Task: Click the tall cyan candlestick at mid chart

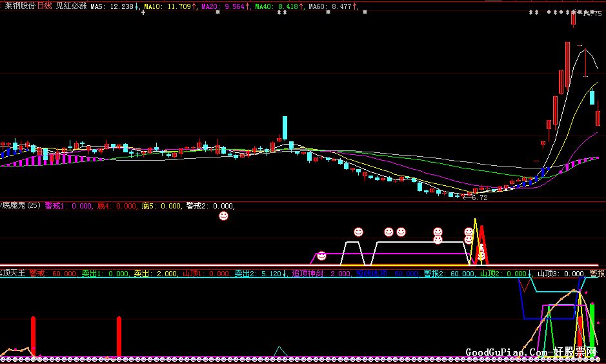Action: coord(285,128)
